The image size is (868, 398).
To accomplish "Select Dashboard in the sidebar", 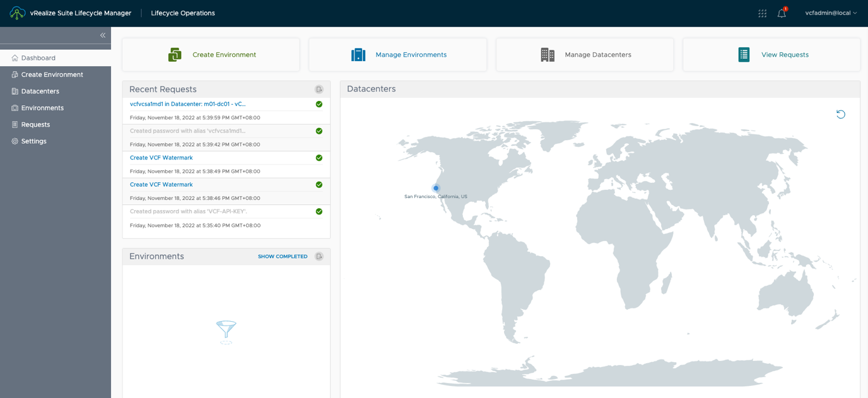I will (x=56, y=58).
